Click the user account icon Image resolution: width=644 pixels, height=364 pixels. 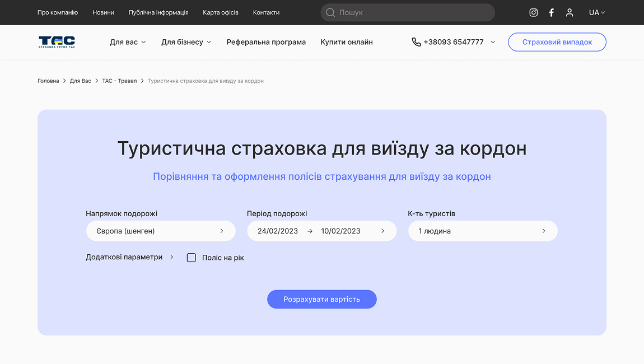click(x=569, y=12)
